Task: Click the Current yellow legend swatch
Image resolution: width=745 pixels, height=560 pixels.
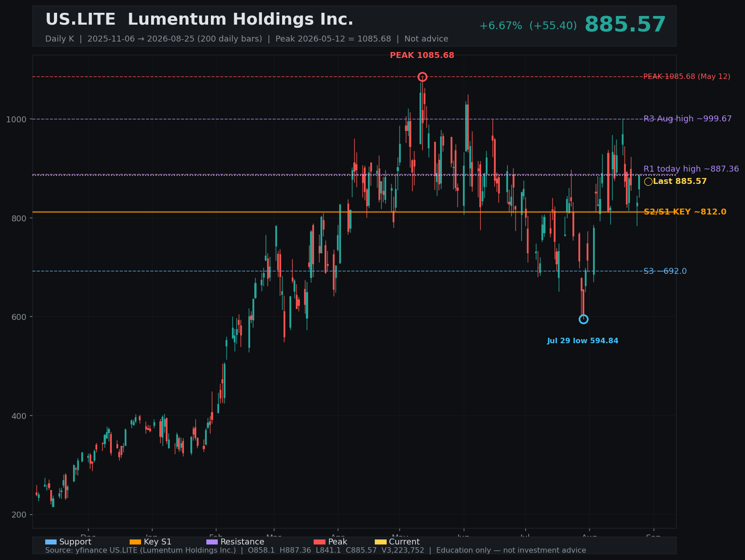Action: click(x=381, y=542)
